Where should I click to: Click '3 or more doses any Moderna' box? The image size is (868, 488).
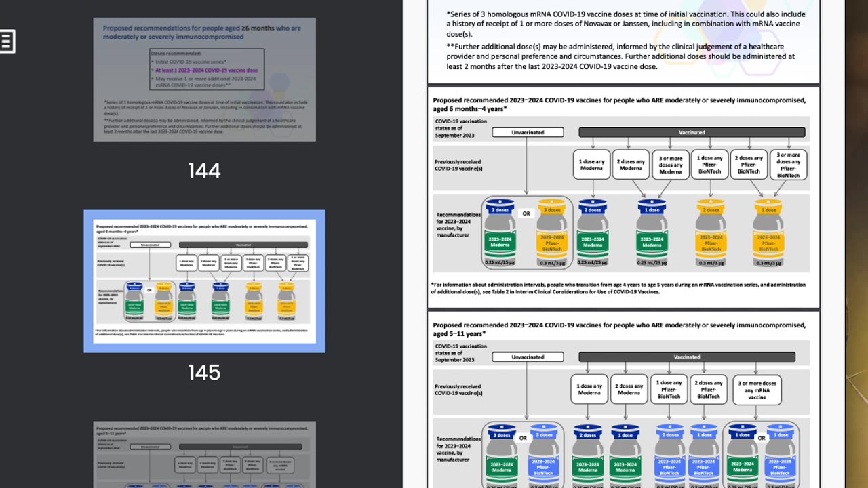coord(671,165)
